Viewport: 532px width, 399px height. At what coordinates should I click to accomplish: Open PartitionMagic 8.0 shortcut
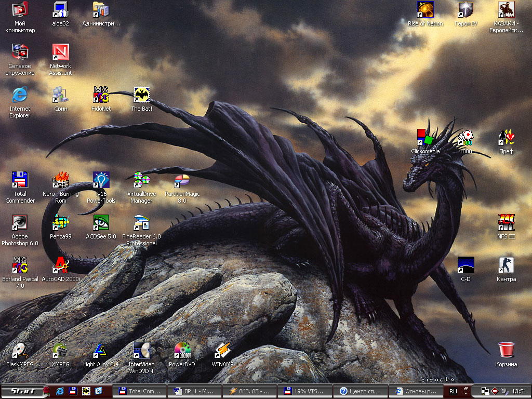coord(182,180)
